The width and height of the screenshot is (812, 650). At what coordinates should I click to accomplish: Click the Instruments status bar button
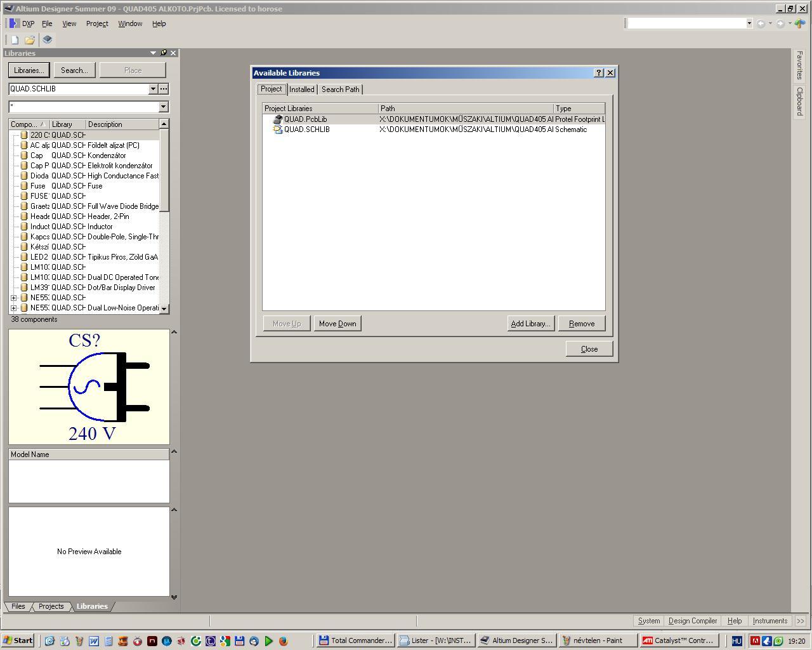[770, 621]
